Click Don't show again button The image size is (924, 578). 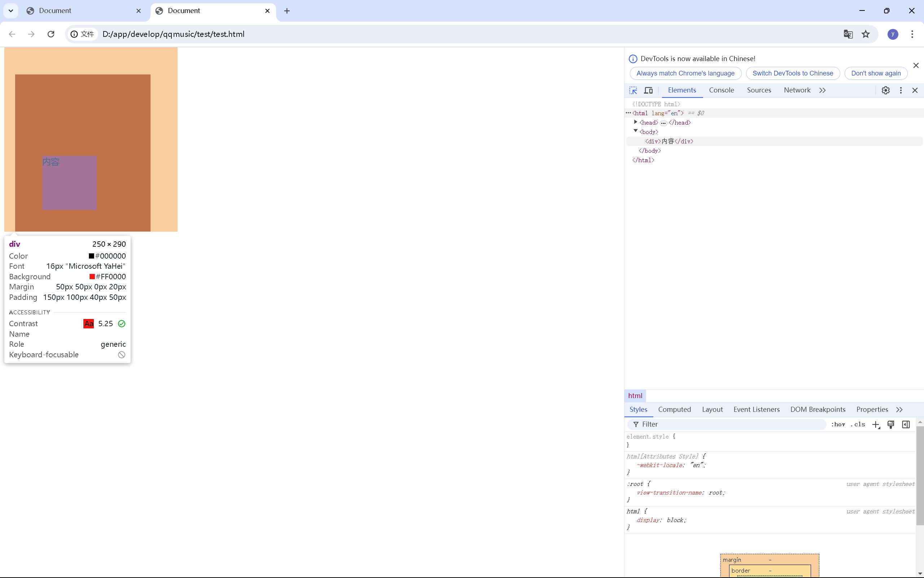pyautogui.click(x=876, y=73)
